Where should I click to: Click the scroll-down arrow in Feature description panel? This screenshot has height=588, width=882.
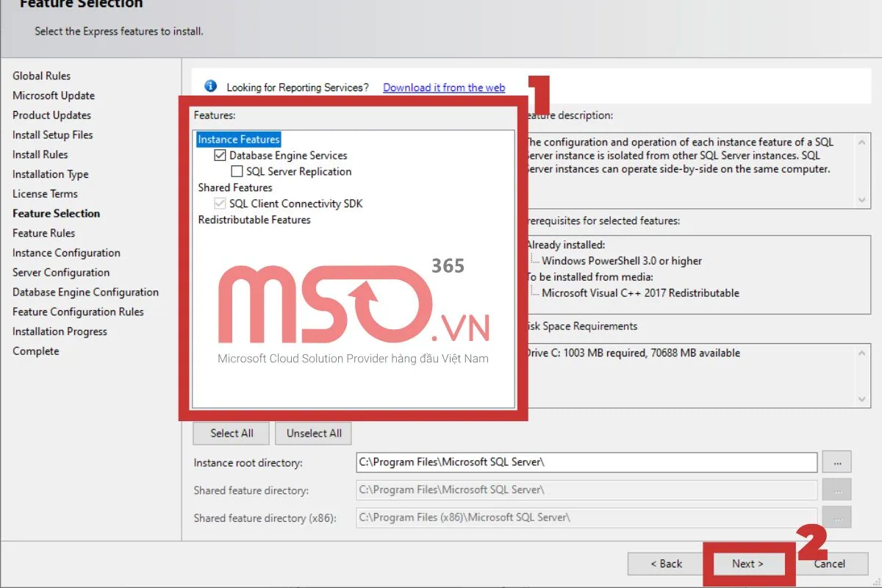point(861,198)
